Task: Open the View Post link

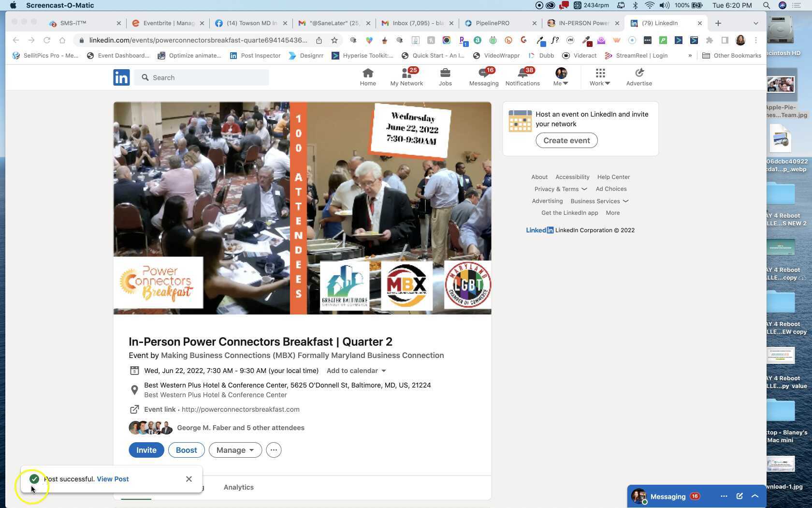Action: (113, 479)
